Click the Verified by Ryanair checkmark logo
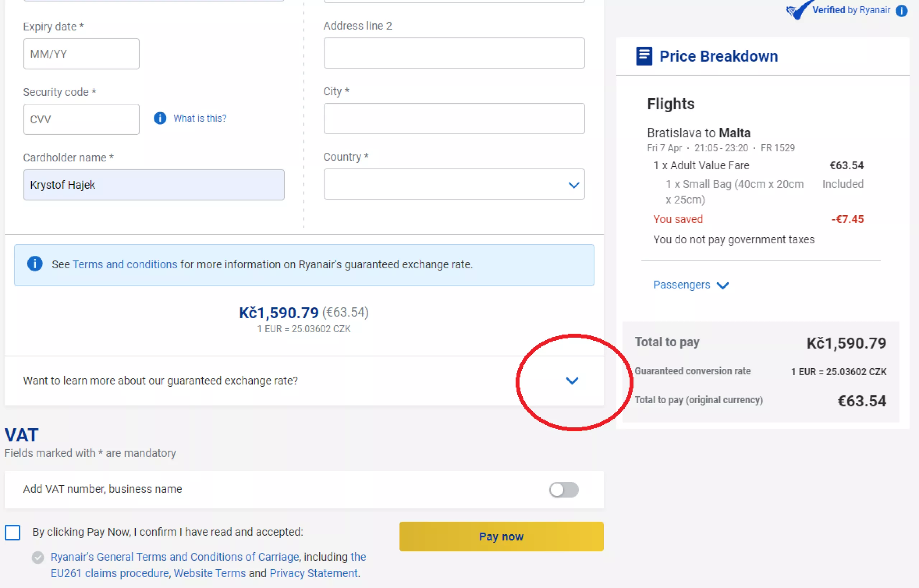Image resolution: width=919 pixels, height=588 pixels. 797,10
